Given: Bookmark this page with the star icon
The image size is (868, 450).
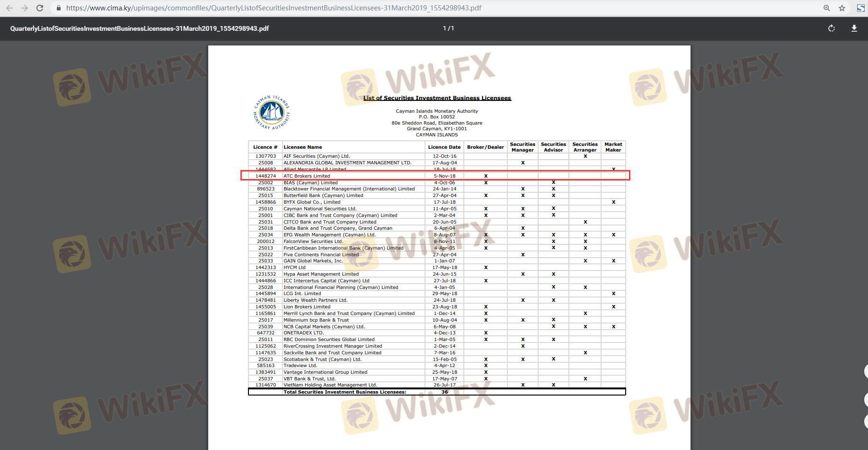Looking at the screenshot, I should click(x=842, y=8).
